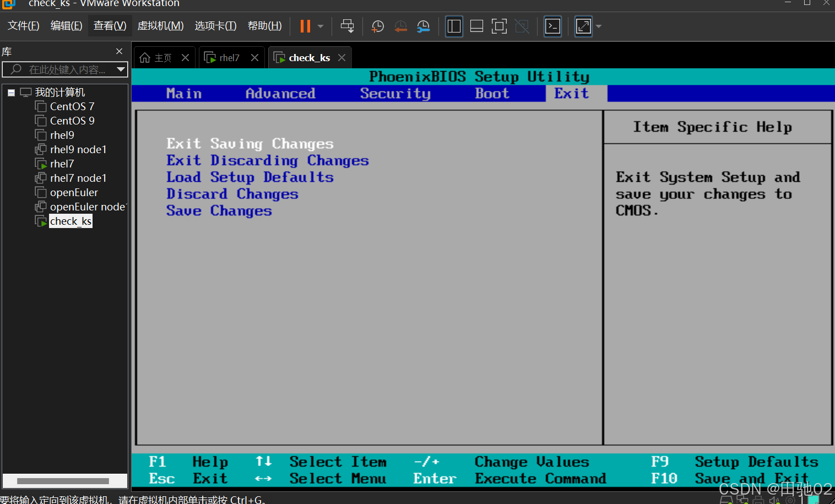Open the power options dropdown arrow
The image size is (835, 504).
321,26
